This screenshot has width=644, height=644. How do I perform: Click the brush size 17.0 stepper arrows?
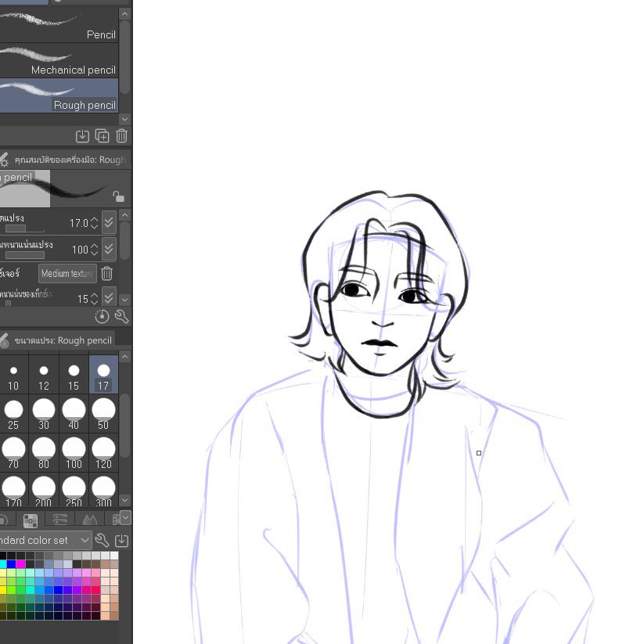[x=95, y=223]
